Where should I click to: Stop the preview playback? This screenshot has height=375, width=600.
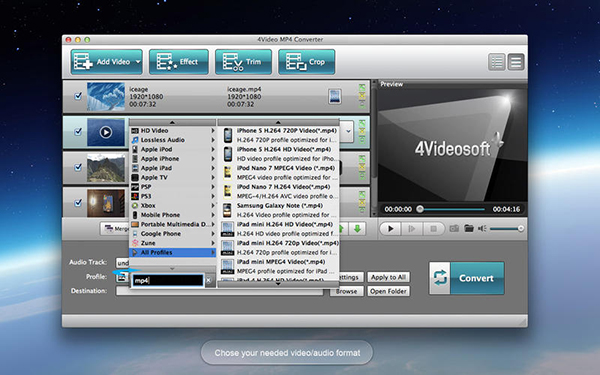tap(433, 229)
